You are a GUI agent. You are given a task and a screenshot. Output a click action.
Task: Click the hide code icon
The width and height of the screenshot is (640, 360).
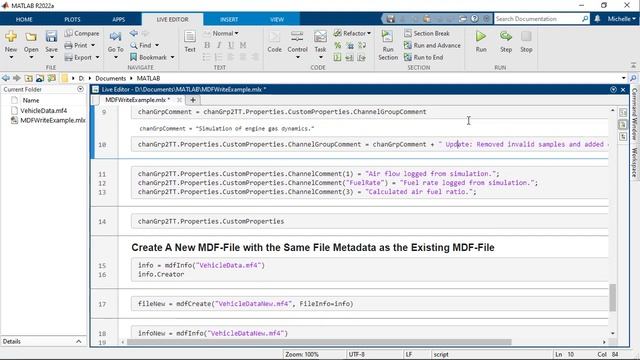(623, 137)
